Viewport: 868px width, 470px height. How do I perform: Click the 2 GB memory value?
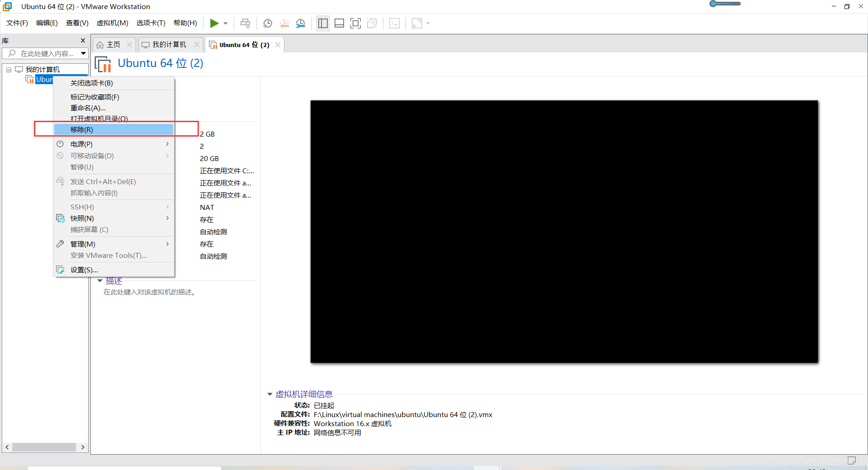click(x=208, y=134)
